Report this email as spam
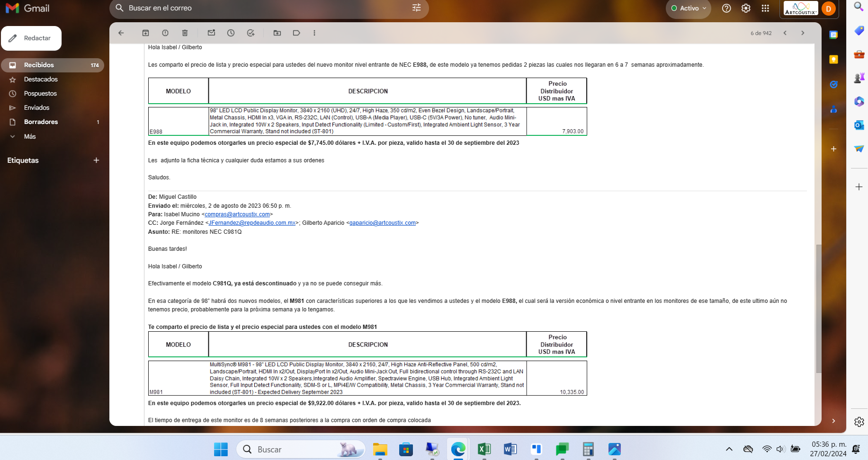This screenshot has width=868, height=460. (x=165, y=33)
